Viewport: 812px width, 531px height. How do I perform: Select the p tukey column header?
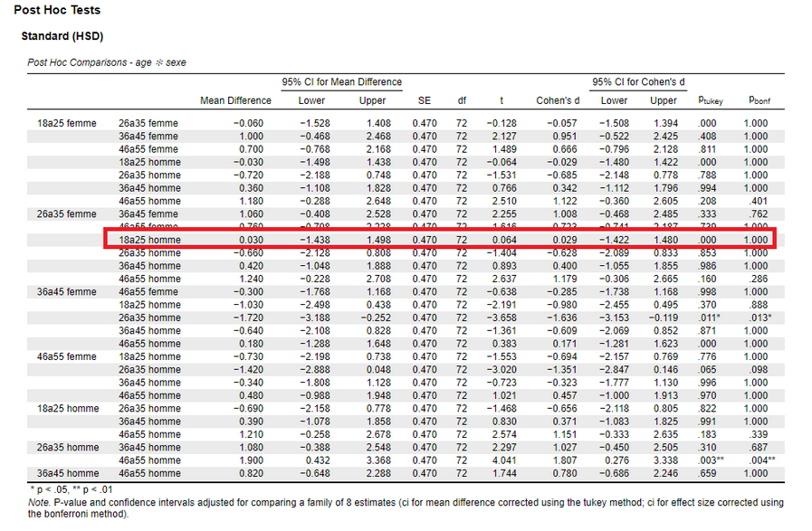pos(710,100)
